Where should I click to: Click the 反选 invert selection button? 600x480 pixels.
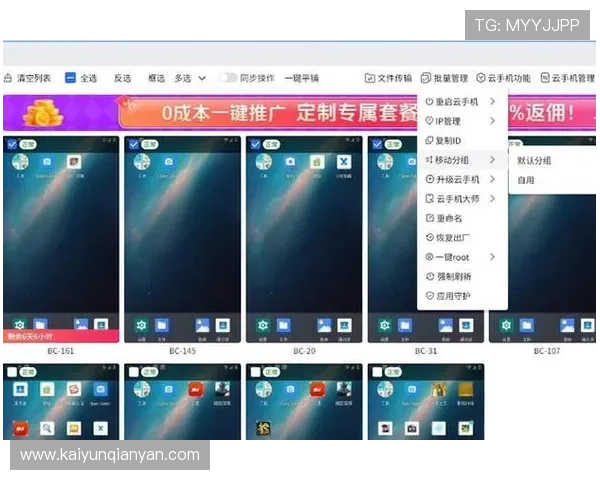tap(122, 78)
